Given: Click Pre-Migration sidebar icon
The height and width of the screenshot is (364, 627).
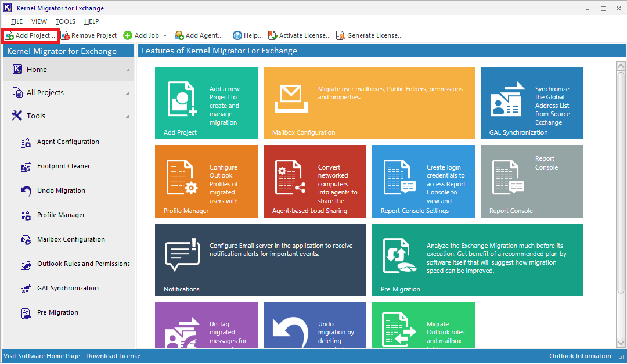Looking at the screenshot, I should [26, 313].
